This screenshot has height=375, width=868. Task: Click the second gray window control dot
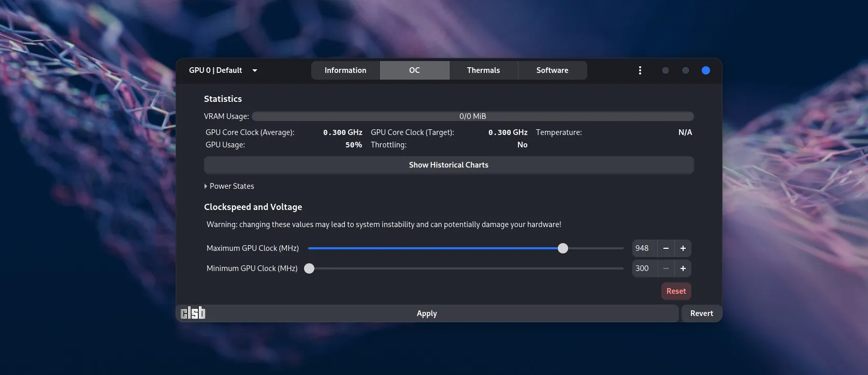686,70
